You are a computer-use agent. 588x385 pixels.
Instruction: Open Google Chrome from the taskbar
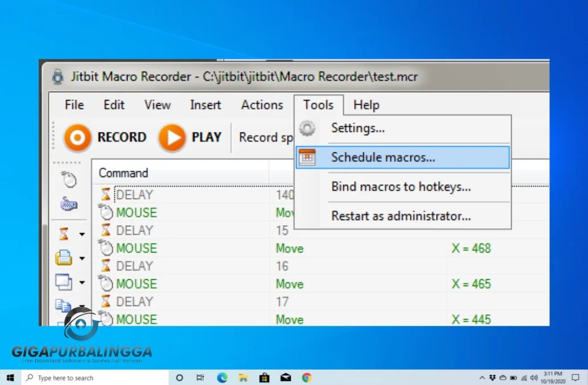(306, 377)
